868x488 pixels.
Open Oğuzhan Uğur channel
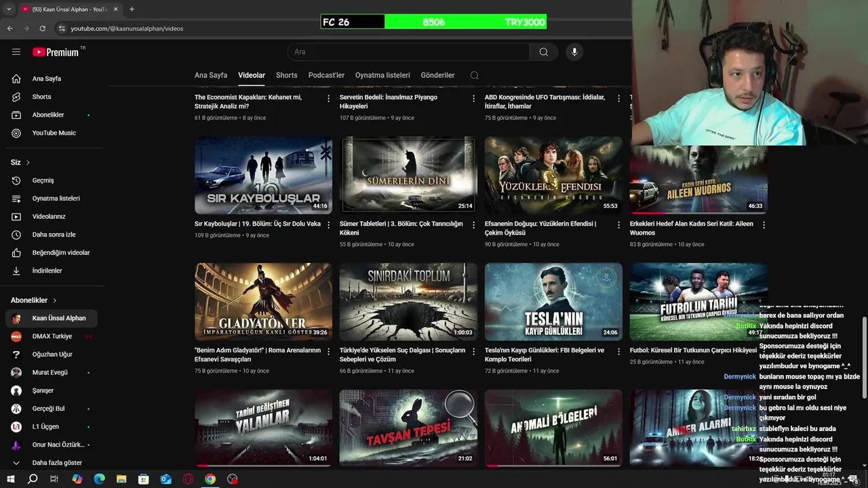(x=52, y=354)
